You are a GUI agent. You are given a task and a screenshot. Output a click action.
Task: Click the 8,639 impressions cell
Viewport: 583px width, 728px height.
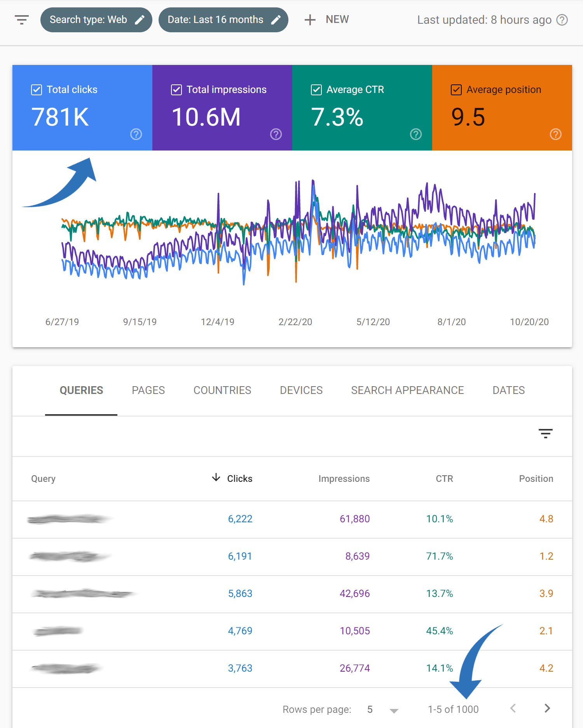coord(357,556)
